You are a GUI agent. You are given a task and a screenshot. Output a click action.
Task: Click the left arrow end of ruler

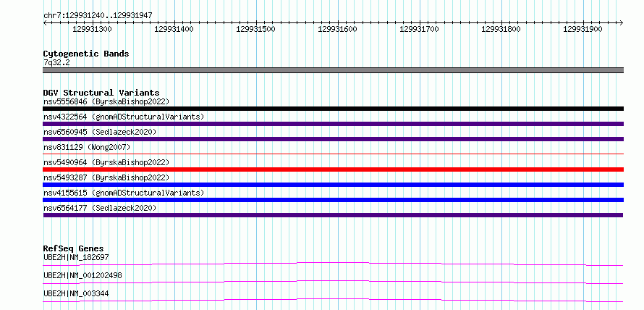45,22
